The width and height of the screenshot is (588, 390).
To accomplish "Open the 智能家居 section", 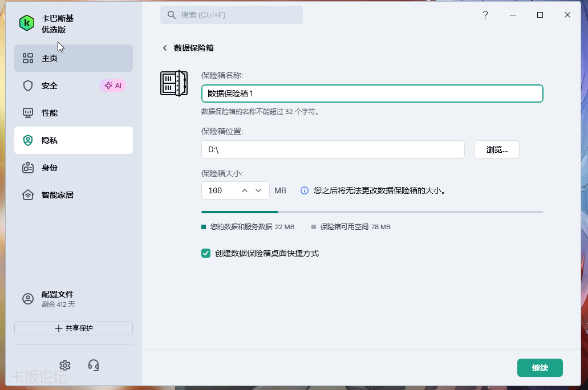I will tap(74, 195).
